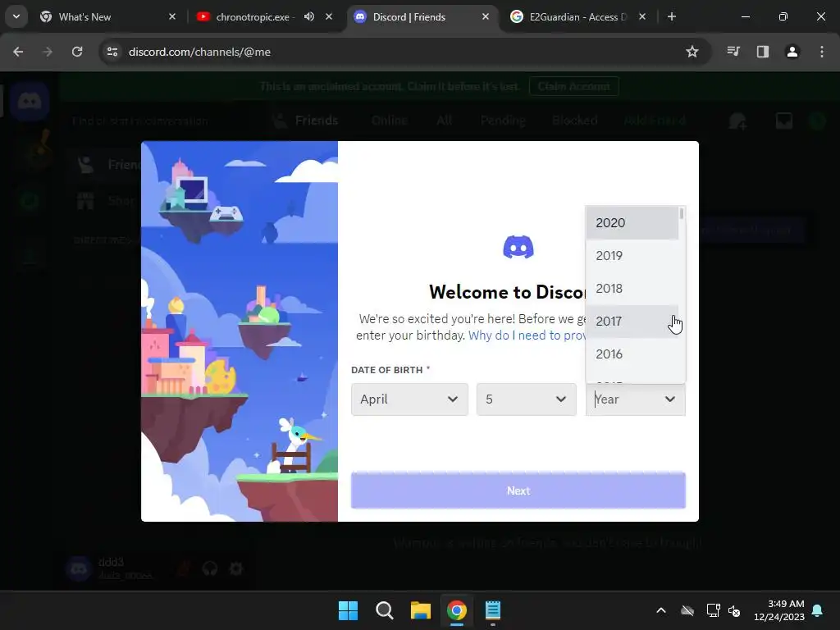
Task: Open the media controls icon
Action: (x=733, y=52)
